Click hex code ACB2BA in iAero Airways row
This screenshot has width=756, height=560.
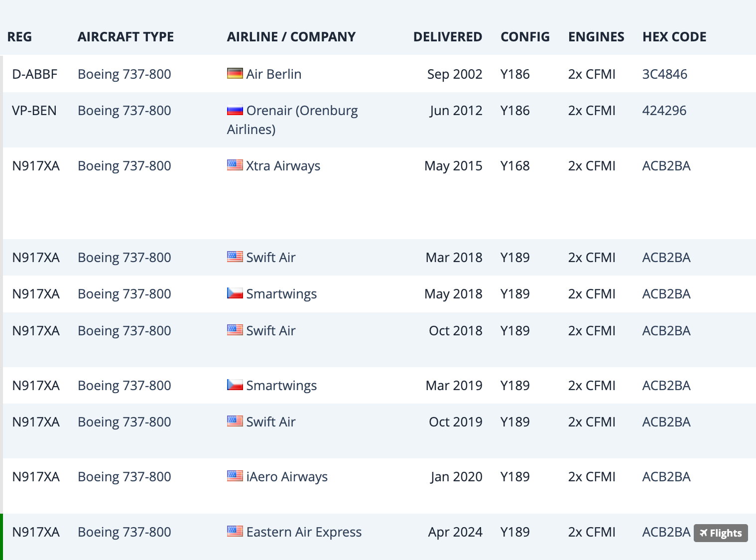[x=666, y=477]
